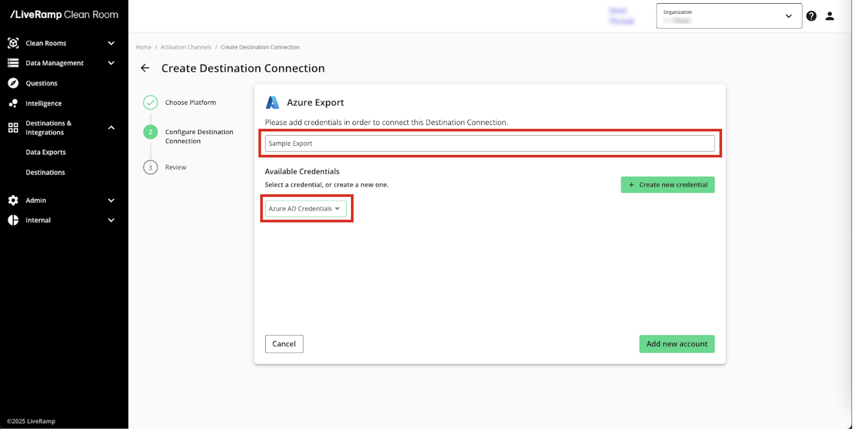The image size is (868, 432).
Task: Click the Clean Rooms sidebar icon
Action: [13, 43]
